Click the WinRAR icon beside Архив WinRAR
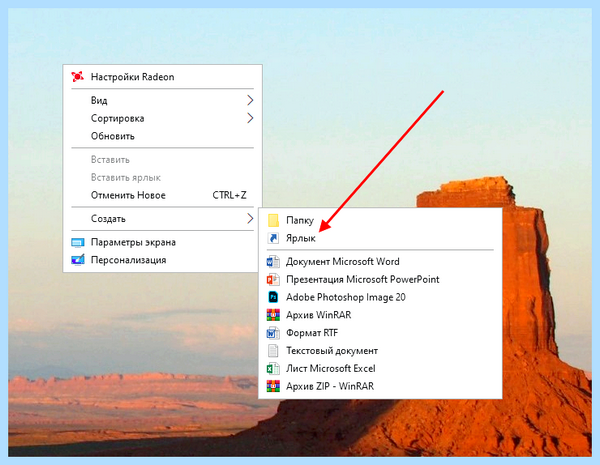The height and width of the screenshot is (465, 600). pyautogui.click(x=273, y=315)
